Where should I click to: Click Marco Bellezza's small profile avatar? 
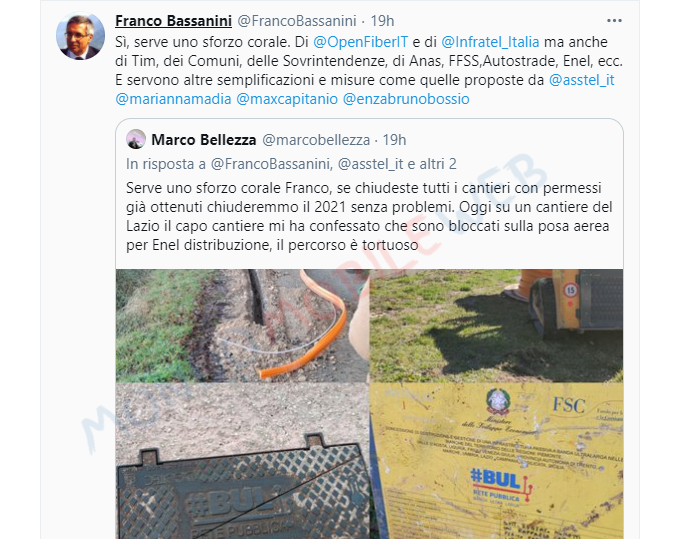tap(136, 139)
